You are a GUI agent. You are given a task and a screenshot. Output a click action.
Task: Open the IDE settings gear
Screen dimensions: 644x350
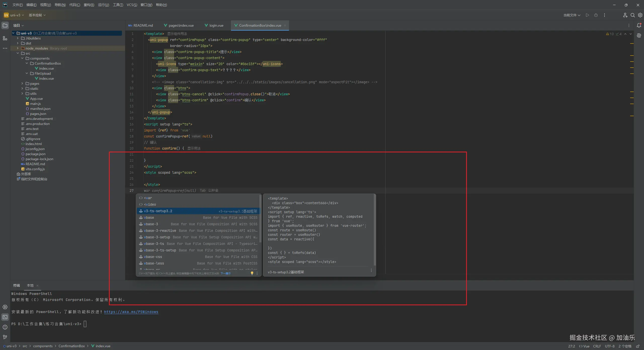[640, 15]
